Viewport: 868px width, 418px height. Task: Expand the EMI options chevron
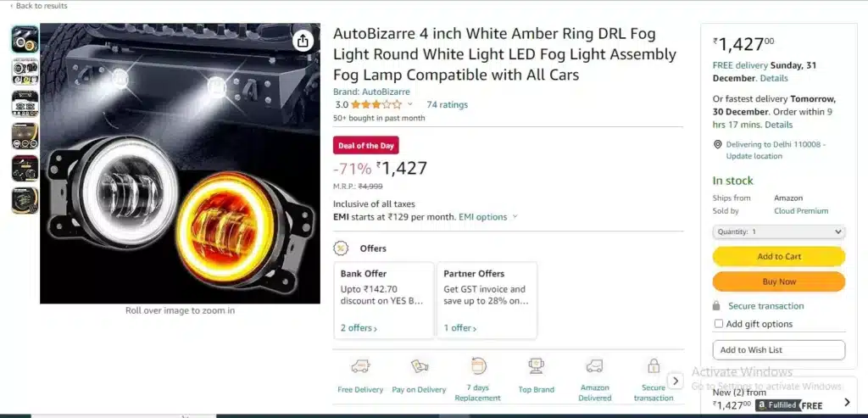(x=515, y=217)
